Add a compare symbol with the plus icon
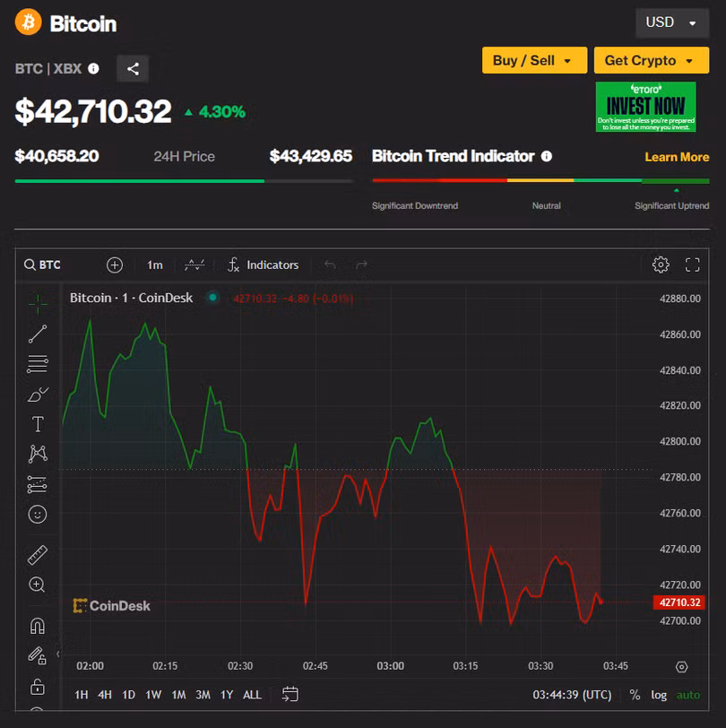726x728 pixels. 115,264
